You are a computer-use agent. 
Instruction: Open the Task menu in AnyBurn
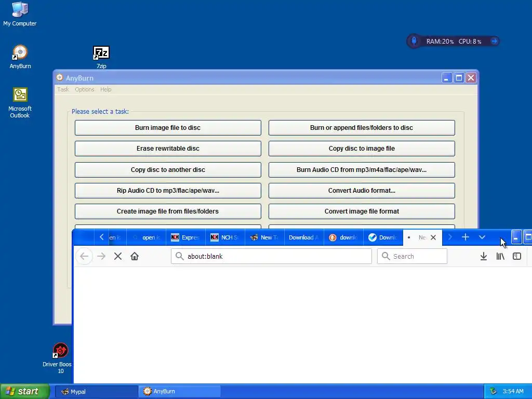63,89
